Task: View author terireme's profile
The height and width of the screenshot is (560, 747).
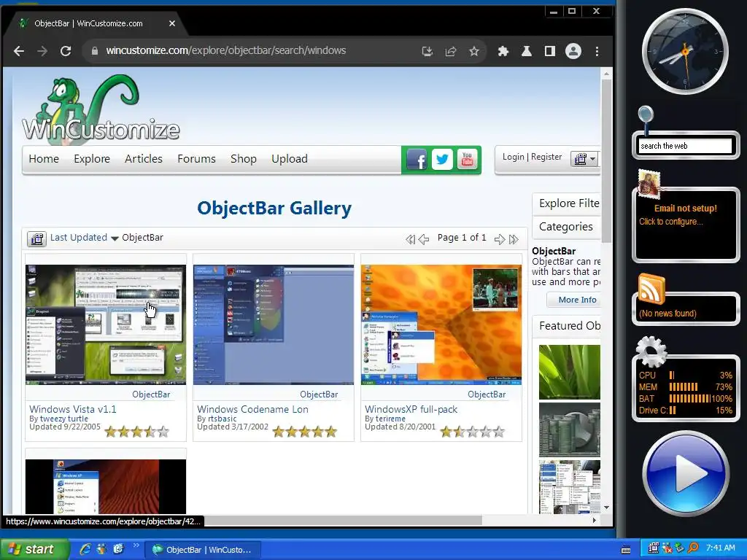Action: pyautogui.click(x=390, y=419)
